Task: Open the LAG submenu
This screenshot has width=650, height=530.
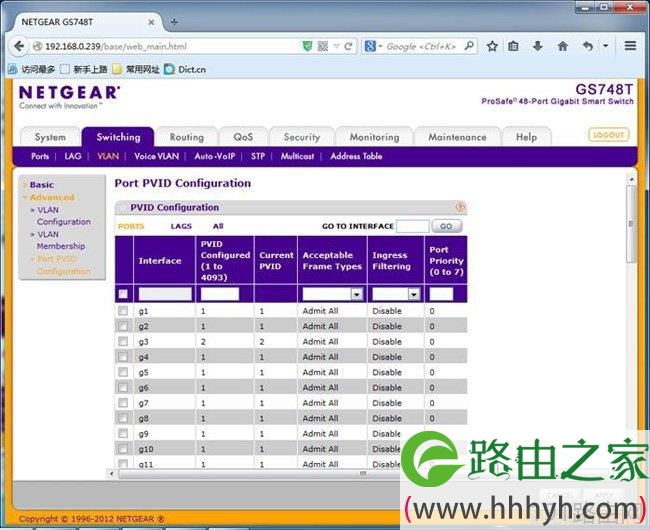Action: [x=73, y=156]
